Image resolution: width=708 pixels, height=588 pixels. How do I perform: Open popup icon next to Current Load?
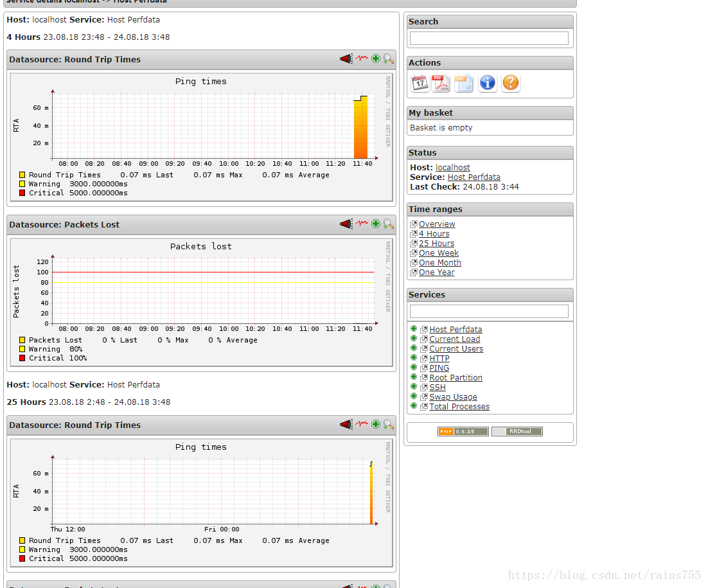424,339
